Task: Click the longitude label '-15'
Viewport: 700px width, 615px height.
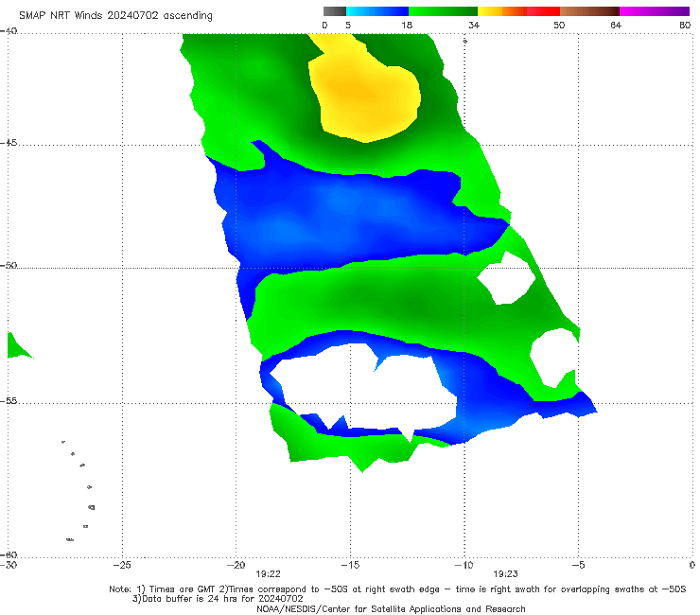Action: [x=350, y=565]
